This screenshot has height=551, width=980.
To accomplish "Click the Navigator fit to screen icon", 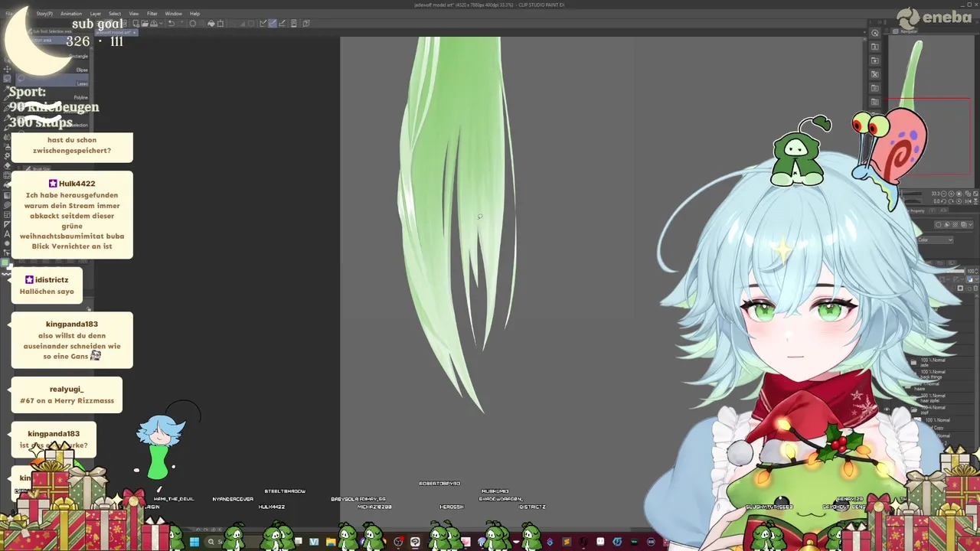I will coord(968,194).
